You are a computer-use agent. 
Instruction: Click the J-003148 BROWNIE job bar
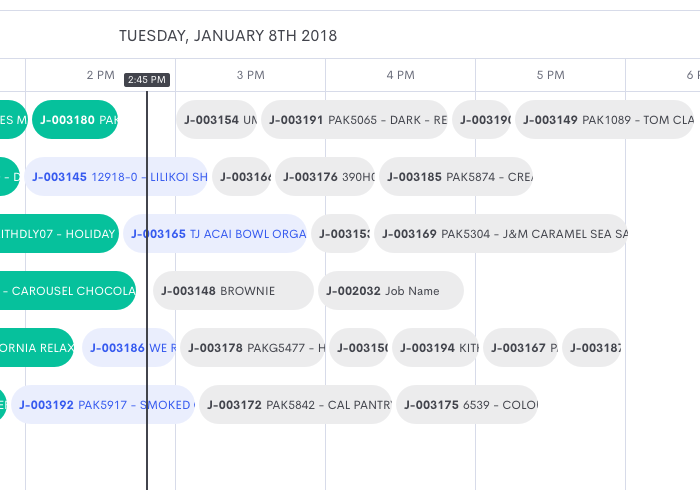click(x=233, y=291)
